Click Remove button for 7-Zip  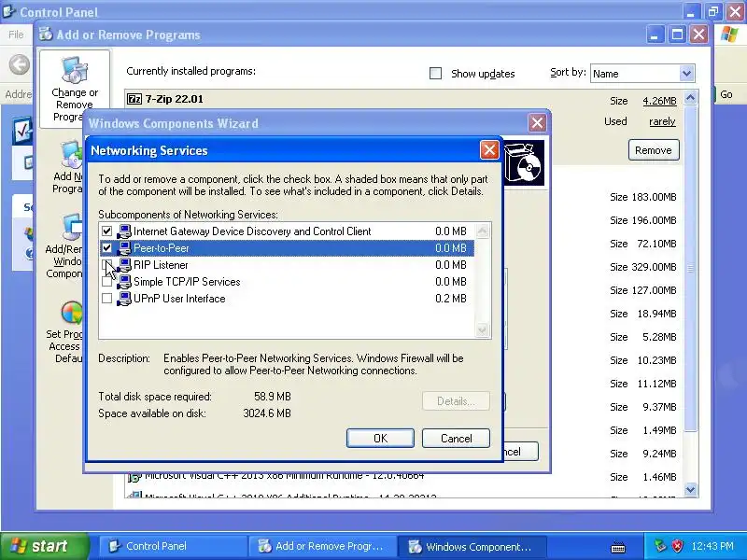pos(653,150)
